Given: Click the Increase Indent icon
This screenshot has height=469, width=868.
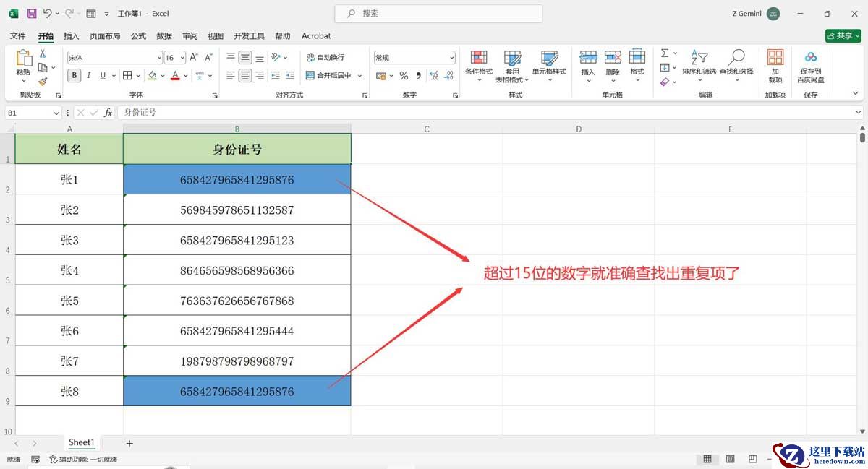Looking at the screenshot, I should pos(290,75).
